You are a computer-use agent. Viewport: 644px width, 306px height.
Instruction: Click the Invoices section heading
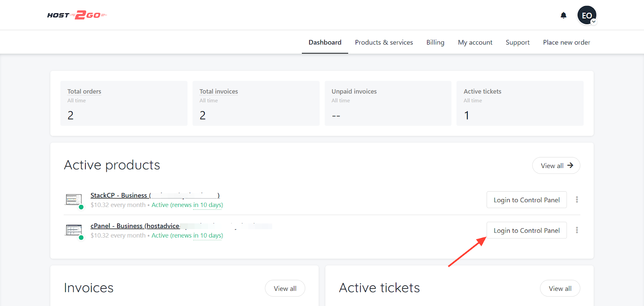pyautogui.click(x=89, y=288)
